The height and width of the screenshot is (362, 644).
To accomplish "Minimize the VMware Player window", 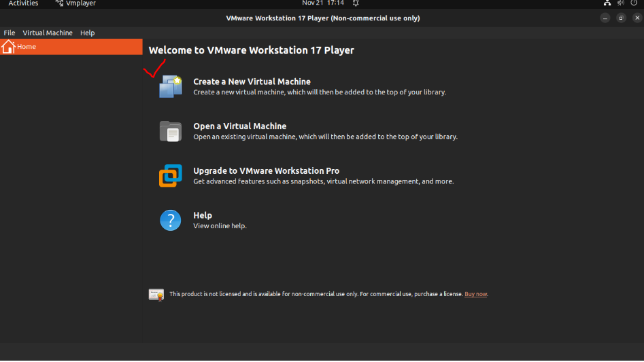I will [x=605, y=18].
